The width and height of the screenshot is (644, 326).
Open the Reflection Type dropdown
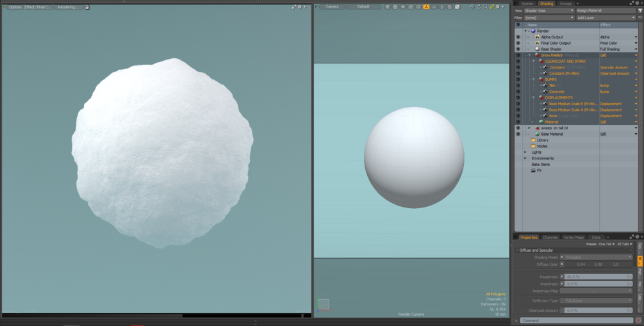click(x=596, y=301)
